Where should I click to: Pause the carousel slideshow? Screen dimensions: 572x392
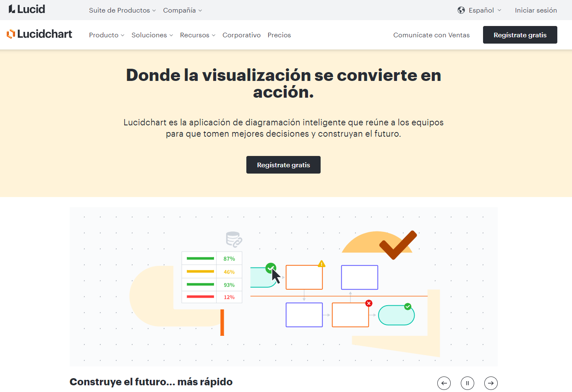[x=468, y=383]
